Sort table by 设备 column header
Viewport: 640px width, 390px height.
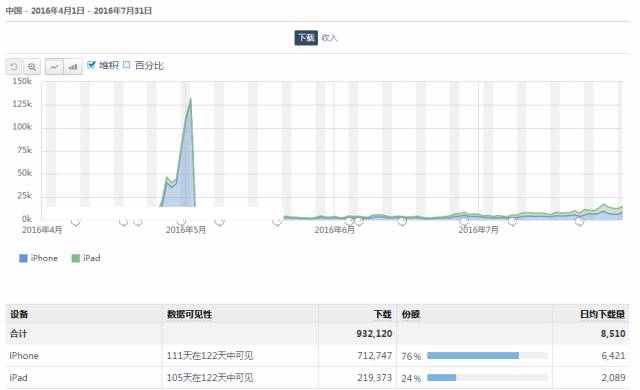point(19,314)
